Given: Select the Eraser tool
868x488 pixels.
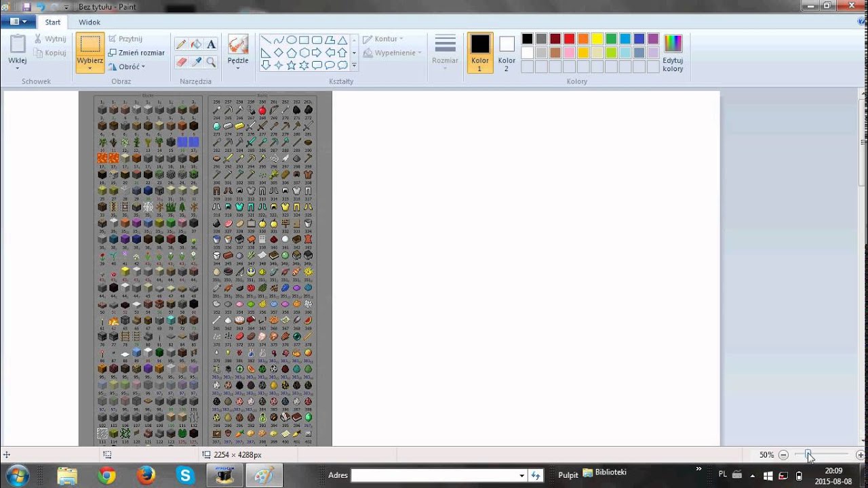Looking at the screenshot, I should coord(181,62).
